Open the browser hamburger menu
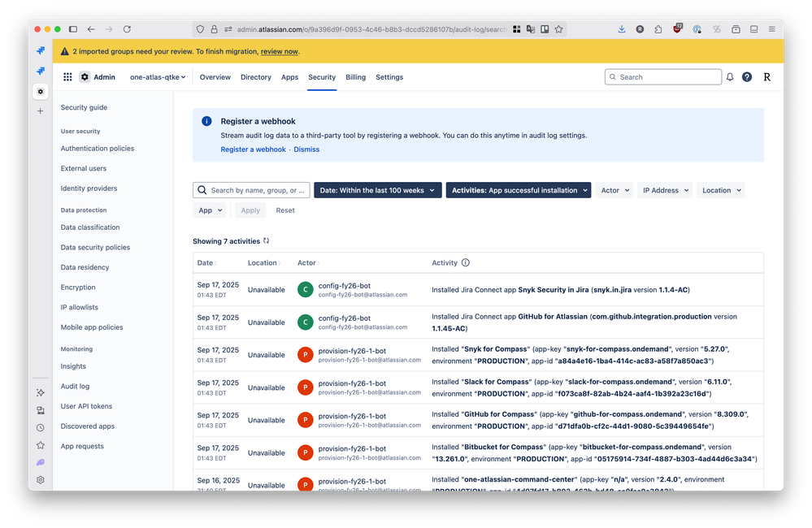Image resolution: width=812 pixels, height=528 pixels. pyautogui.click(x=771, y=29)
